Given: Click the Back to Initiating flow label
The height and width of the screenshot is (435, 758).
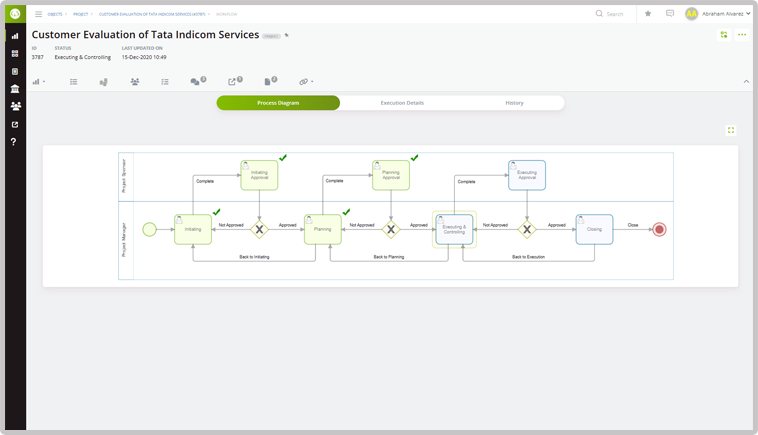Looking at the screenshot, I should [x=254, y=257].
